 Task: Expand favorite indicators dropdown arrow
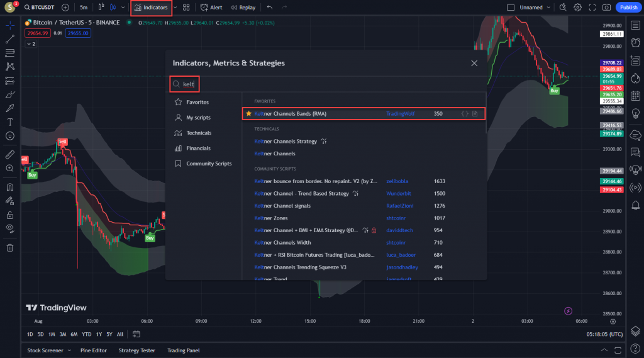coord(175,8)
